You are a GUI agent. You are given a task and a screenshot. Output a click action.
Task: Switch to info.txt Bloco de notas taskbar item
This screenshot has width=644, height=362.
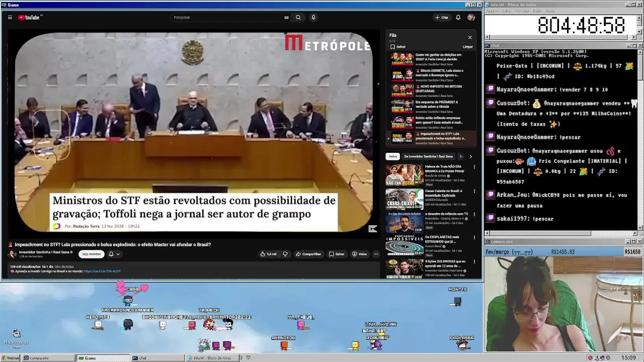coord(212,358)
